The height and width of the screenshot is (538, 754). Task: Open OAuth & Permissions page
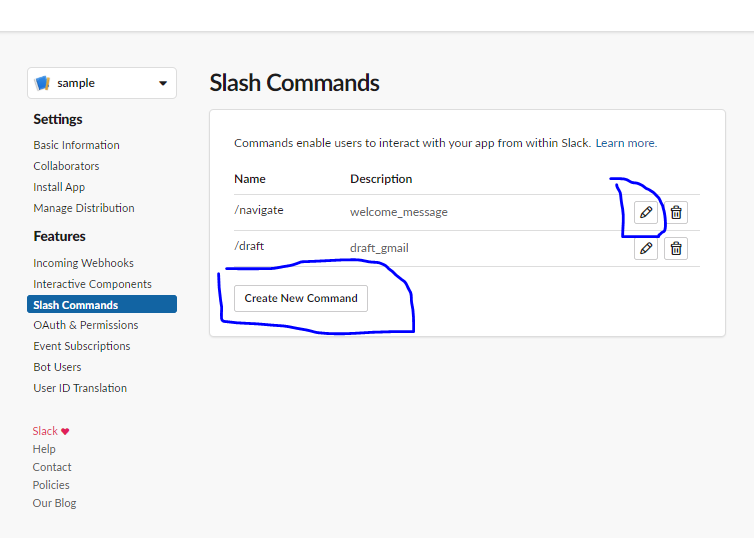[x=86, y=325]
